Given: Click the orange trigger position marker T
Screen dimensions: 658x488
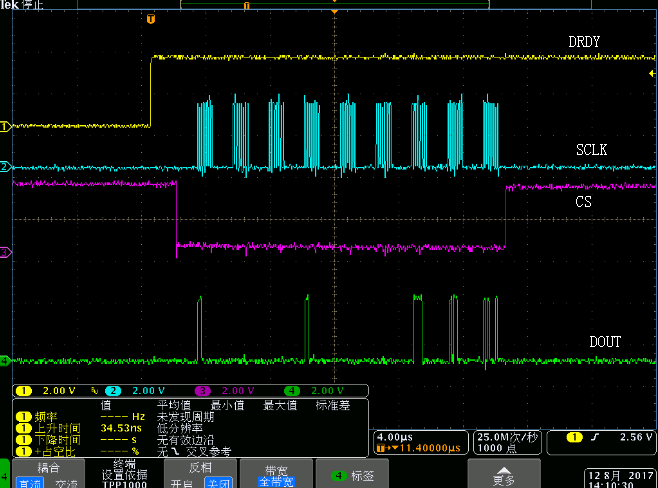Looking at the screenshot, I should 151,19.
